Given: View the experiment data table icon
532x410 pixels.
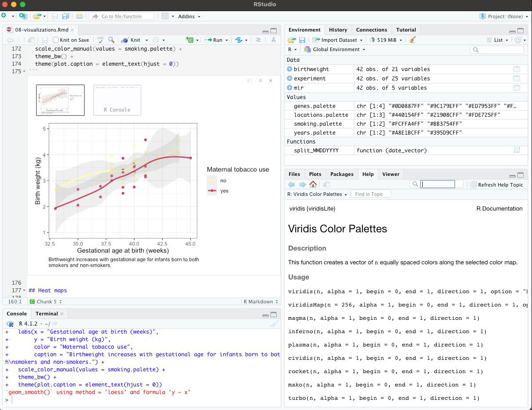Looking at the screenshot, I should (516, 79).
